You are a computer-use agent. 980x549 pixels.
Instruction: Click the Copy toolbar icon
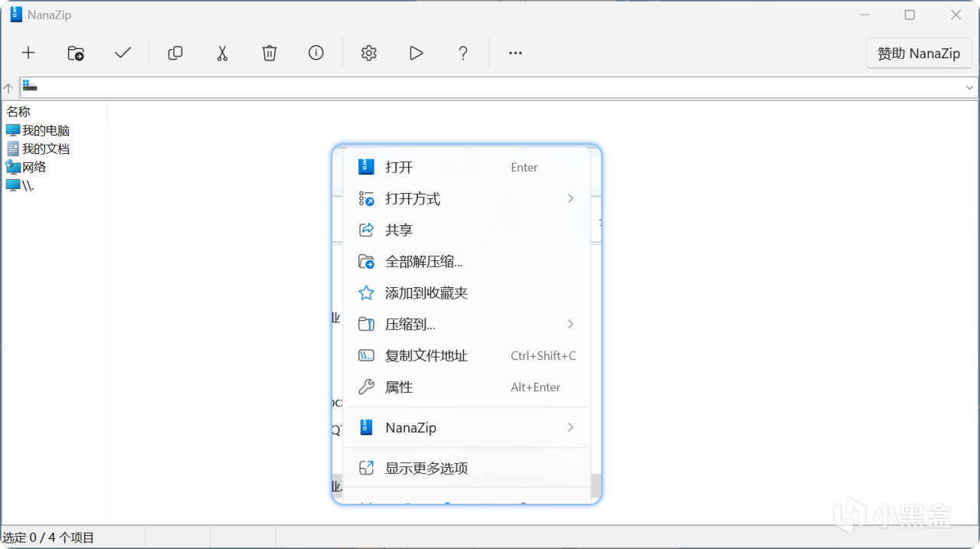tap(175, 53)
